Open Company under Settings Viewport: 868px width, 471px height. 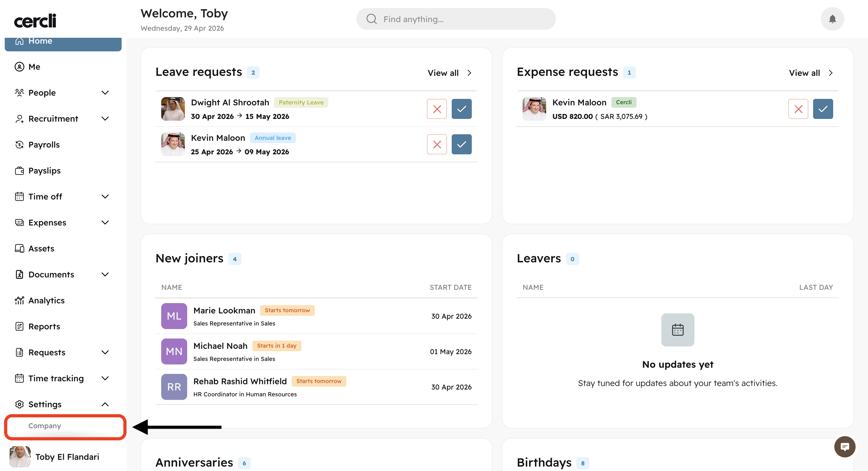(x=45, y=426)
